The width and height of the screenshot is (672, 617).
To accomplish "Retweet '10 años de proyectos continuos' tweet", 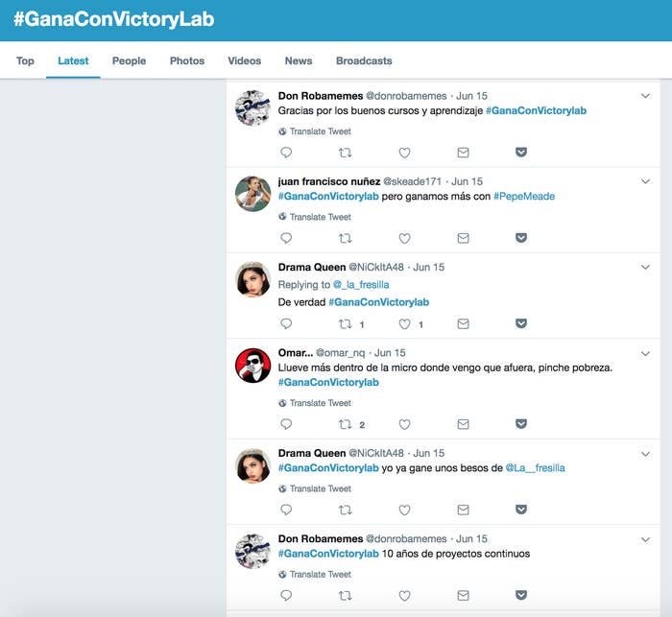I will tap(345, 596).
